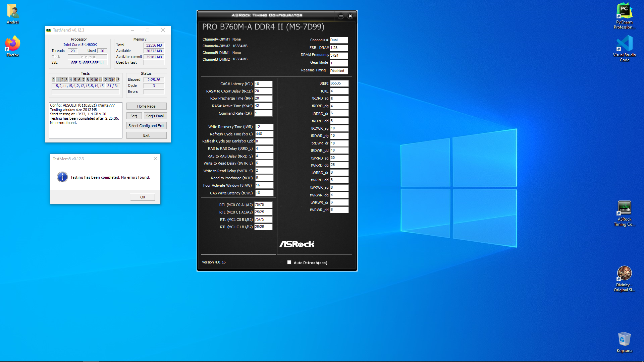Open TestMem5 Home Page button
Image resolution: width=644 pixels, height=362 pixels.
tap(146, 106)
